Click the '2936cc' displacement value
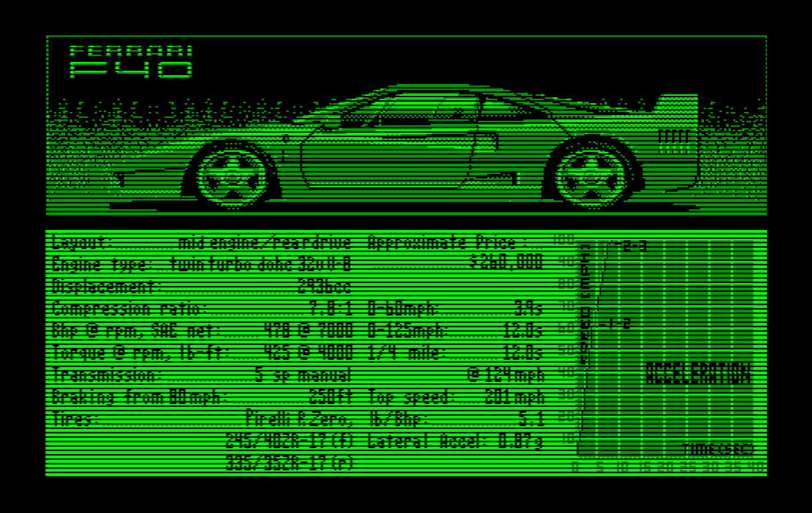This screenshot has width=812, height=513. pos(324,286)
